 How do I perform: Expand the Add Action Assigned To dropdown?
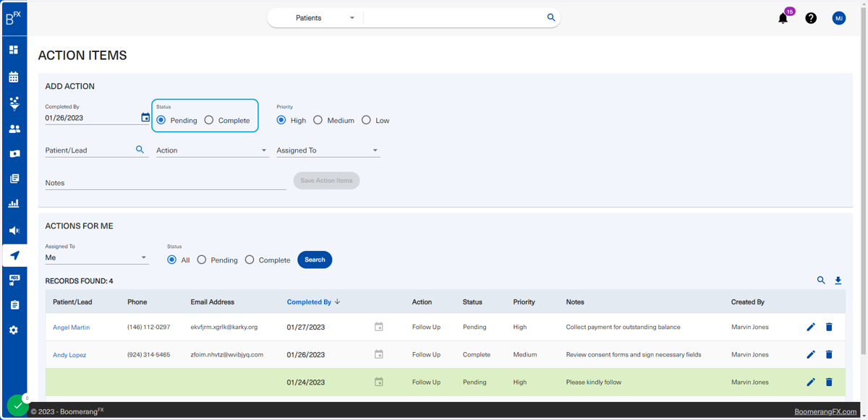click(328, 150)
